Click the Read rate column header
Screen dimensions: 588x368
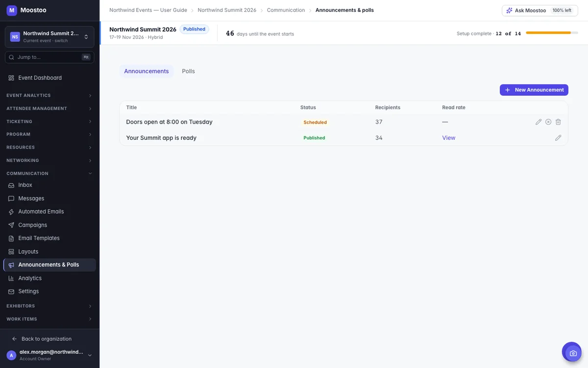coord(454,107)
